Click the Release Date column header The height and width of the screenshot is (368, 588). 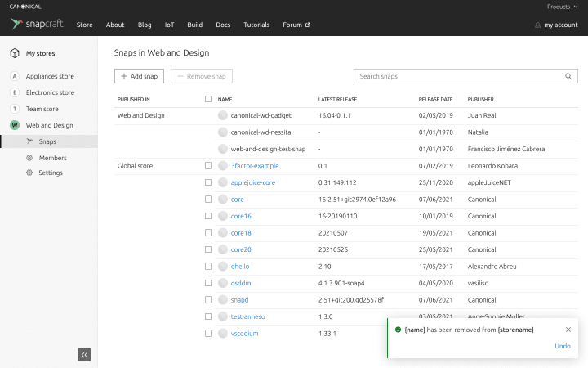435,100
